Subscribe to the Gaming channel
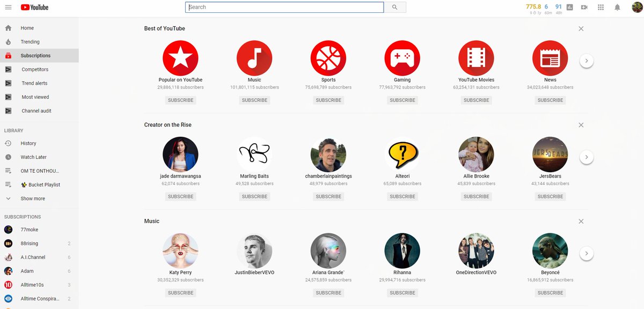 coord(402,100)
